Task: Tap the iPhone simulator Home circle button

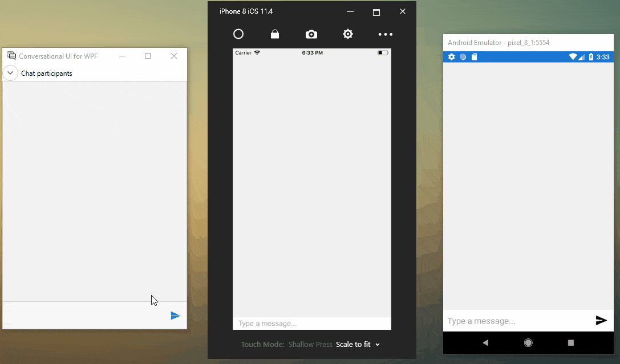Action: point(238,34)
